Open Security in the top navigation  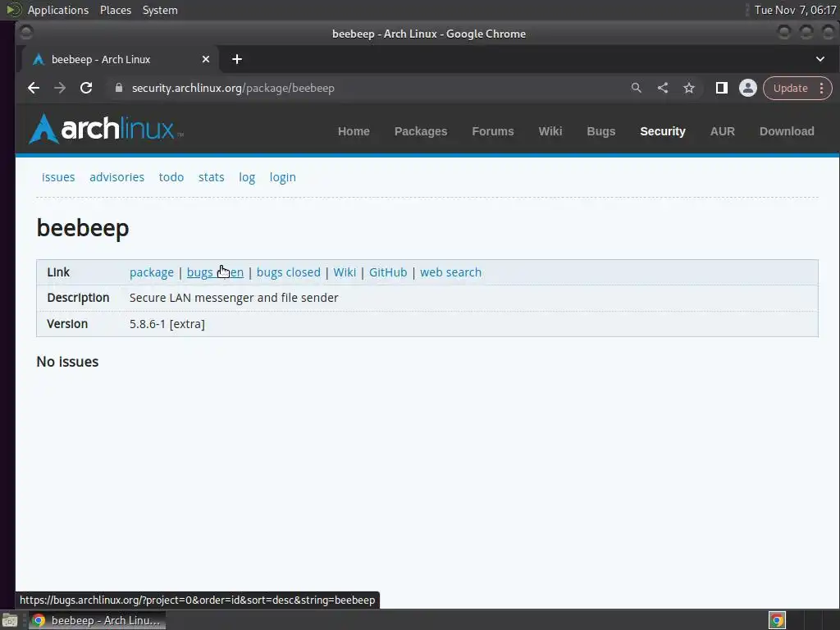click(663, 131)
